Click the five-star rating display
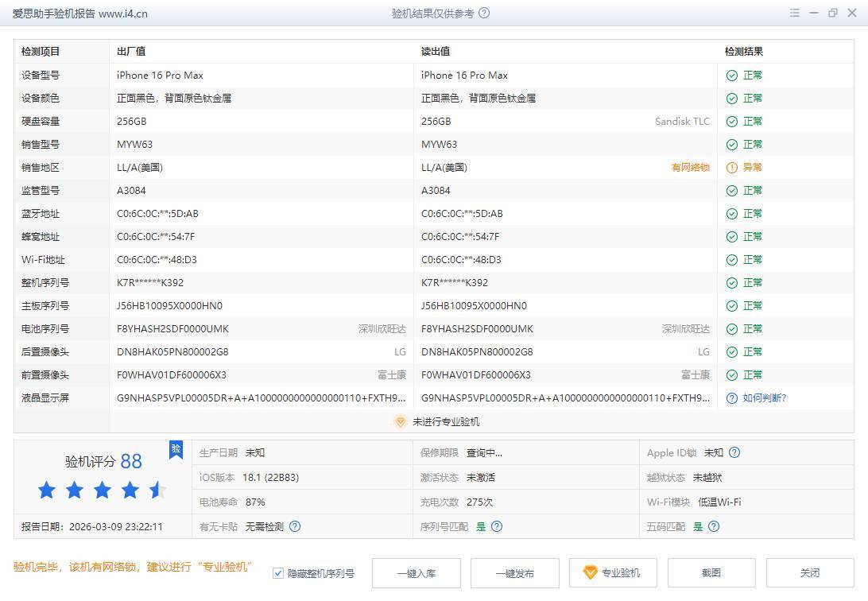The image size is (868, 601). point(102,490)
